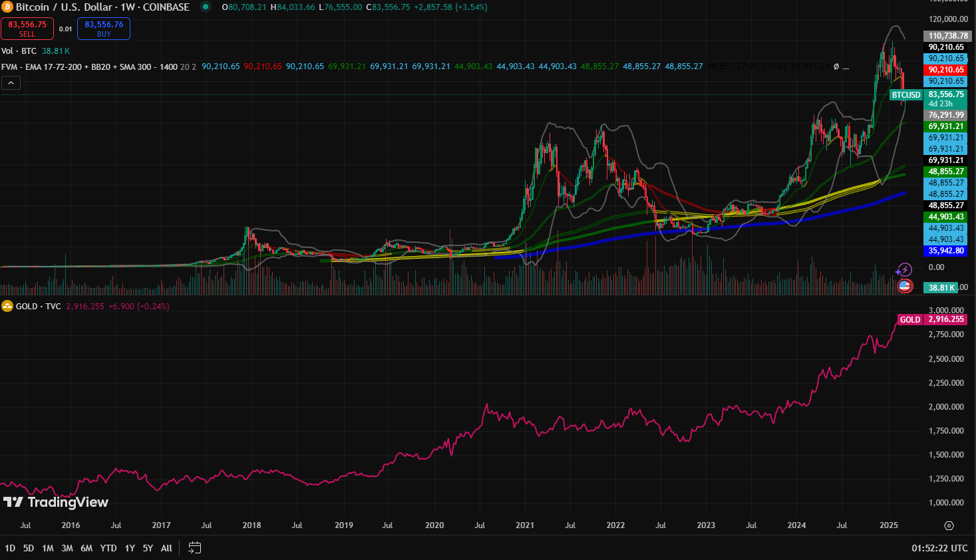
Task: Click the Ø symbol in the FVM legend
Action: [x=836, y=67]
